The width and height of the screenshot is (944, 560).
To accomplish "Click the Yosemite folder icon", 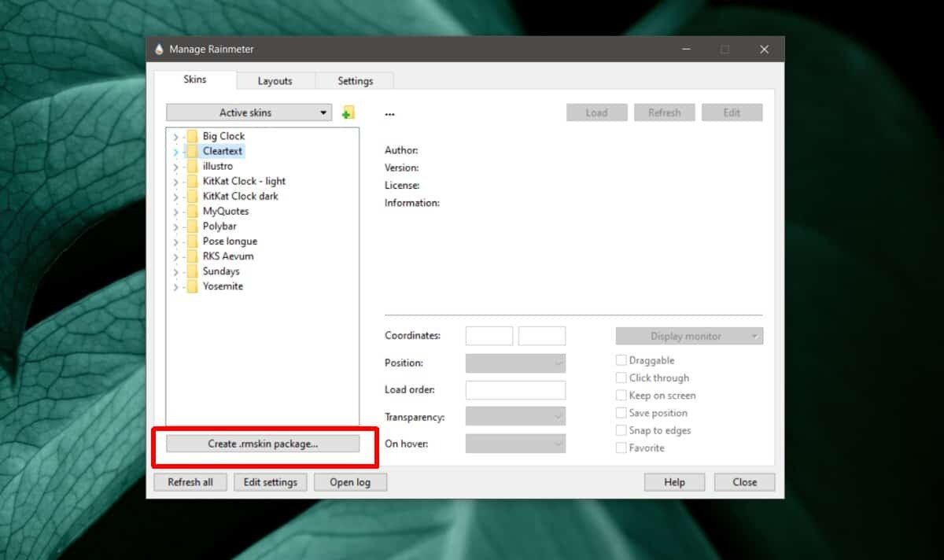I will pos(192,286).
